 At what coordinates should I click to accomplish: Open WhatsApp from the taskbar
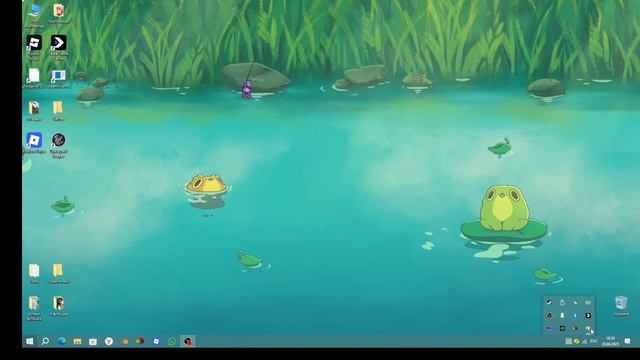coord(172,341)
